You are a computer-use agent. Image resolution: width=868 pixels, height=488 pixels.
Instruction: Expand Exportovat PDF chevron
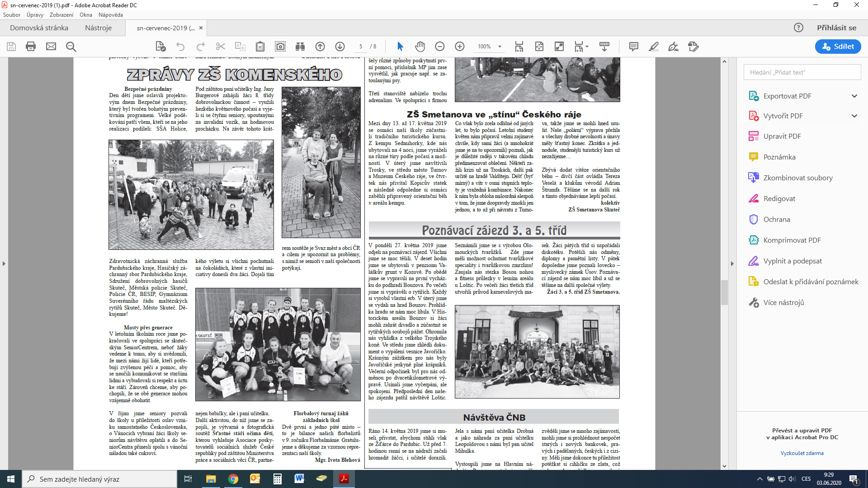[x=854, y=96]
